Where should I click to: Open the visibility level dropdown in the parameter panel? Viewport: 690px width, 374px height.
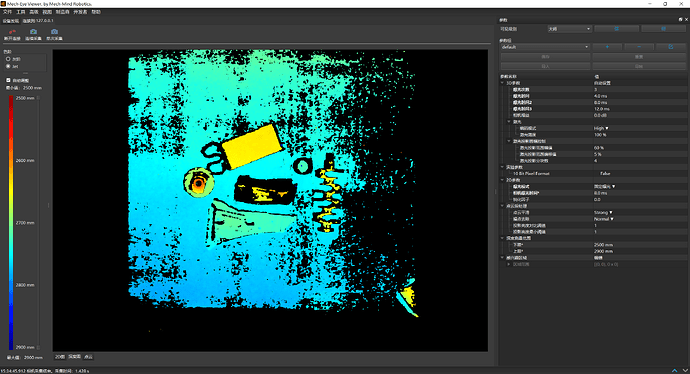569,29
